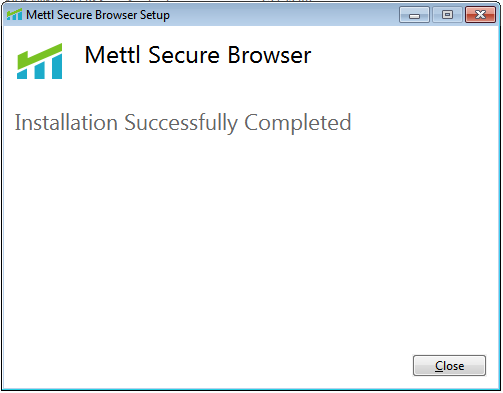Image resolution: width=503 pixels, height=393 pixels.
Task: Click the 'Mettl Secure Browser Setup' title text
Action: click(x=98, y=15)
